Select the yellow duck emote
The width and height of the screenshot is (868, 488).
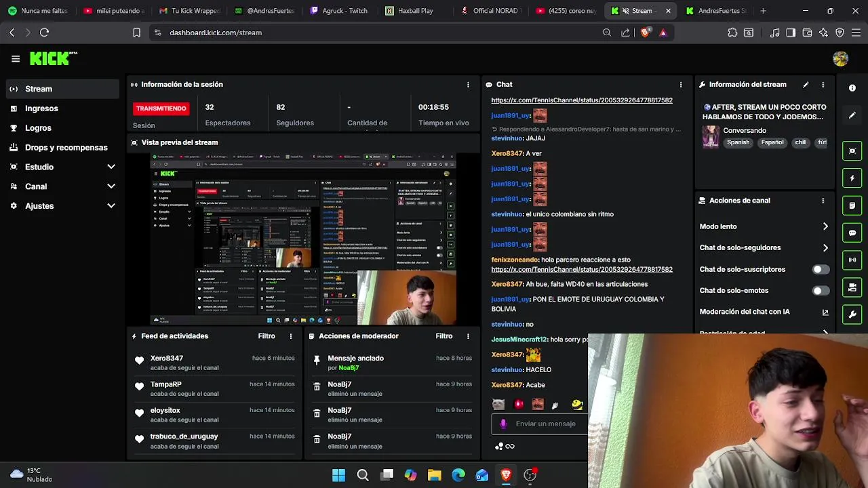[577, 405]
